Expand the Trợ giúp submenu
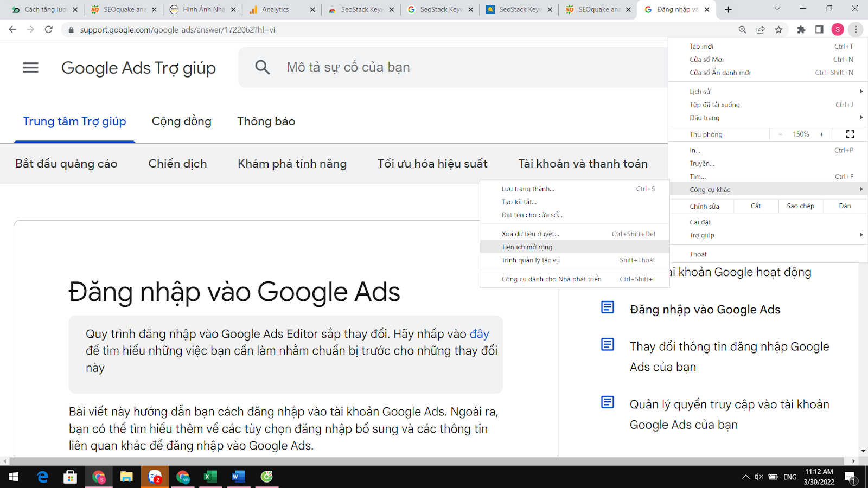The image size is (868, 488). coord(768,235)
